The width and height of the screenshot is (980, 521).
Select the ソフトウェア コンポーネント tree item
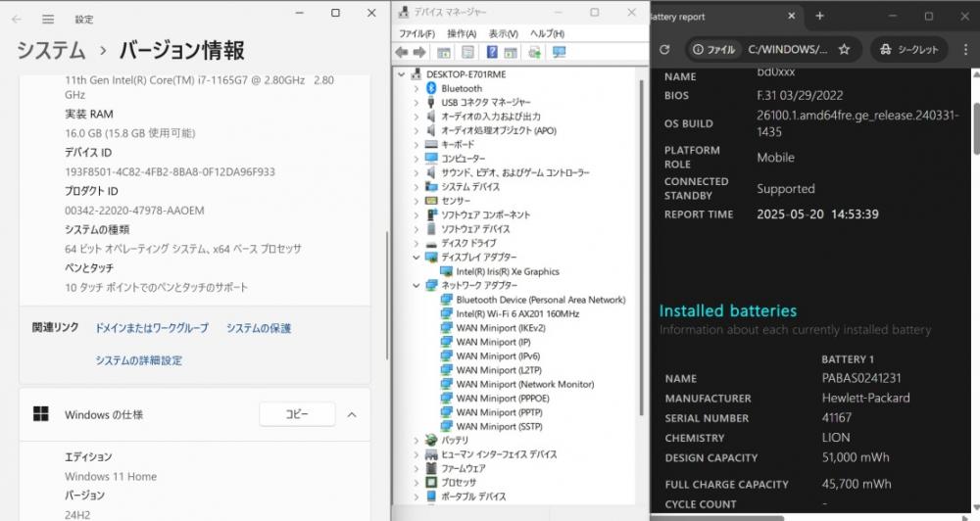(x=486, y=214)
